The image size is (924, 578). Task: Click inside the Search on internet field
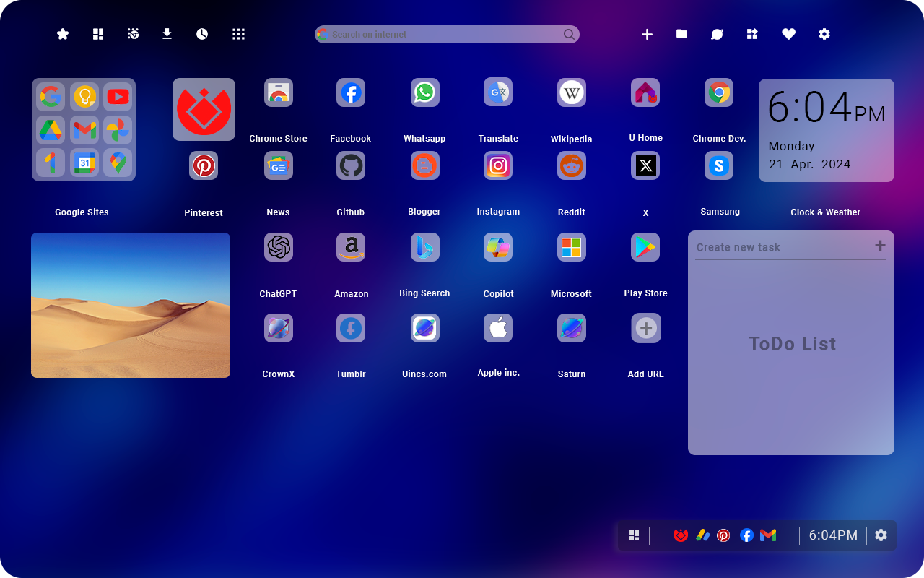[x=447, y=34]
